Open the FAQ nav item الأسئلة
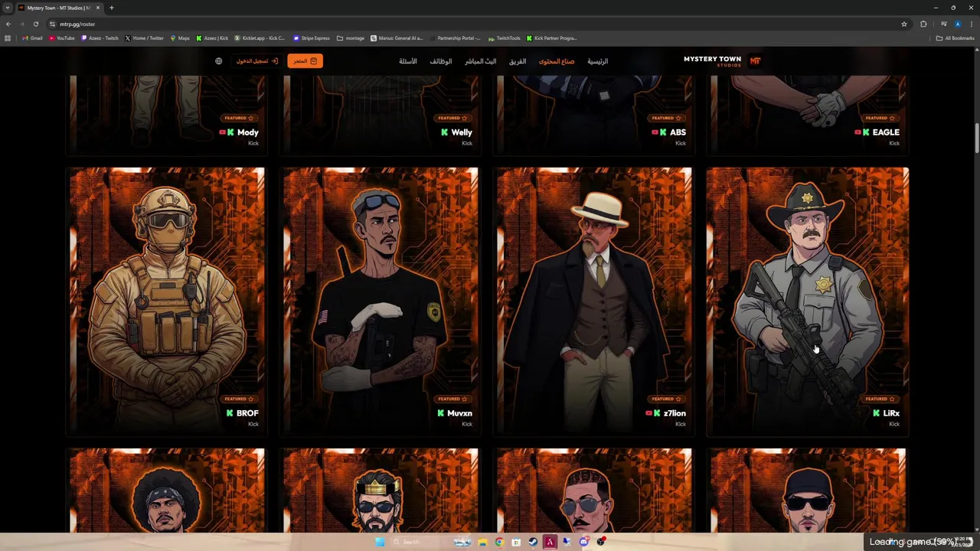 click(408, 61)
